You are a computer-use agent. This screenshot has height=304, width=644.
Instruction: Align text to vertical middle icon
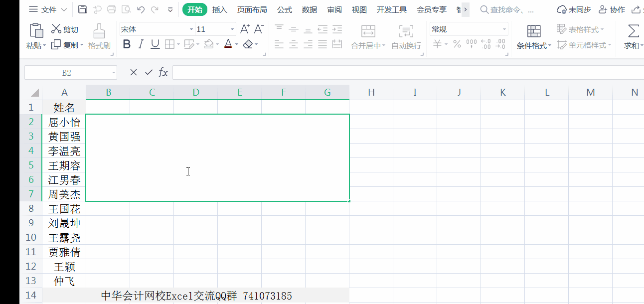294,29
